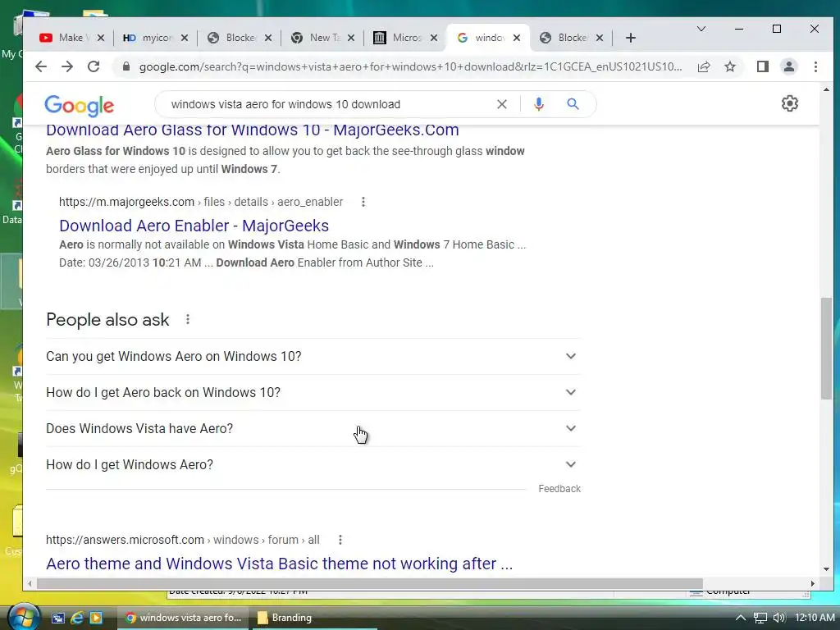This screenshot has width=840, height=630.
Task: Start voice search with microphone
Action: pyautogui.click(x=539, y=104)
